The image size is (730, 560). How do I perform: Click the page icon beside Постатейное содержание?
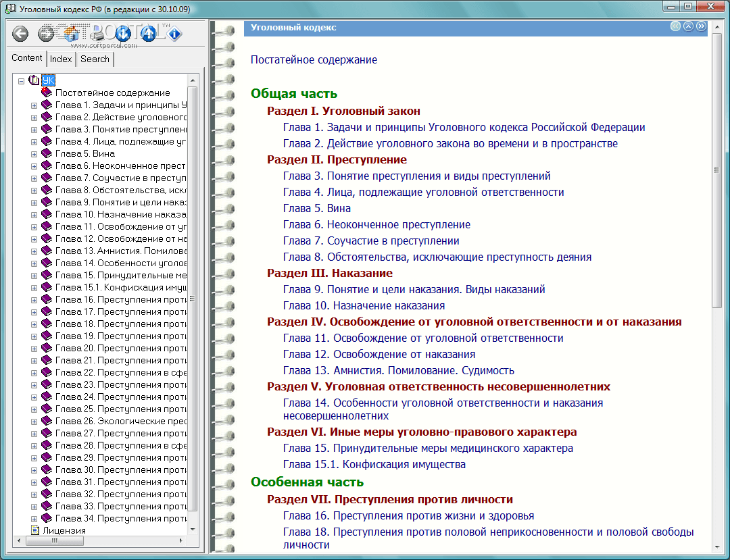[47, 92]
